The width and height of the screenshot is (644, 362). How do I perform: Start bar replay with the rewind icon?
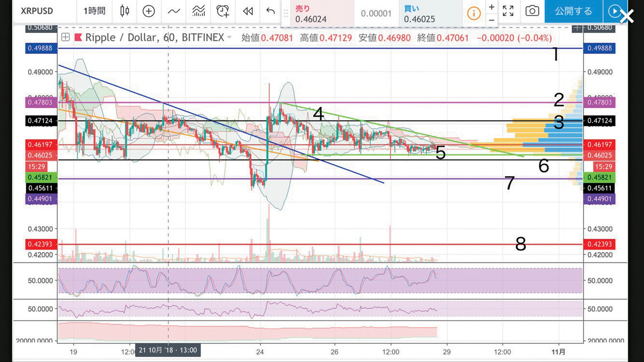(x=248, y=11)
